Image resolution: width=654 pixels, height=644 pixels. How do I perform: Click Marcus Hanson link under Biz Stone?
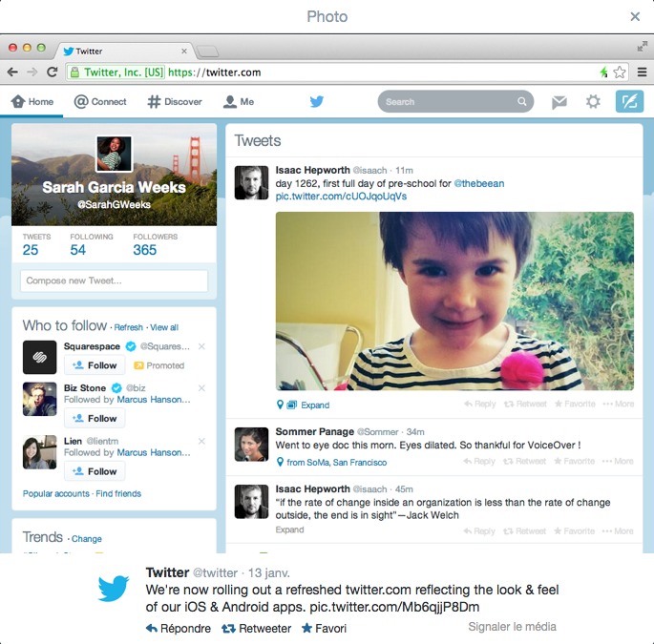point(154,400)
